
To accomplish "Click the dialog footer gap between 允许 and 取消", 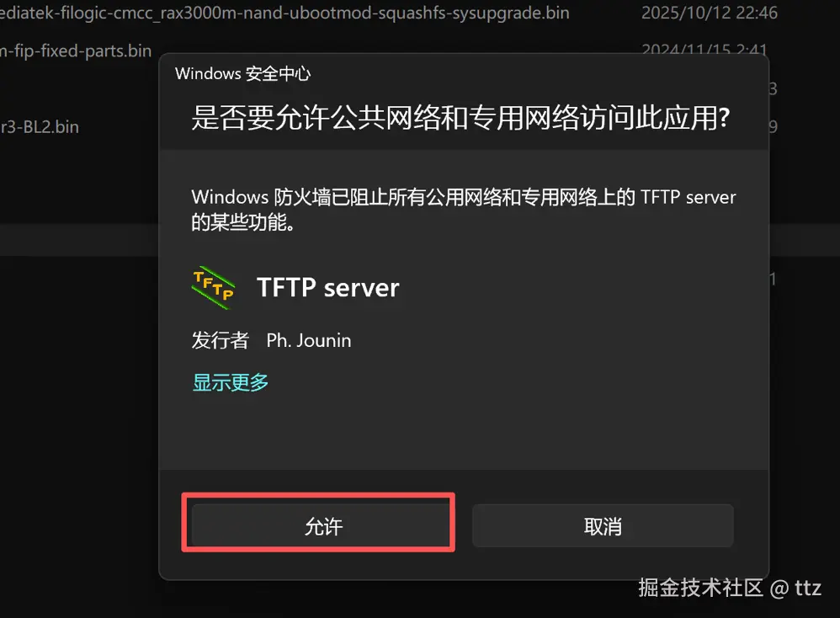I will (464, 526).
